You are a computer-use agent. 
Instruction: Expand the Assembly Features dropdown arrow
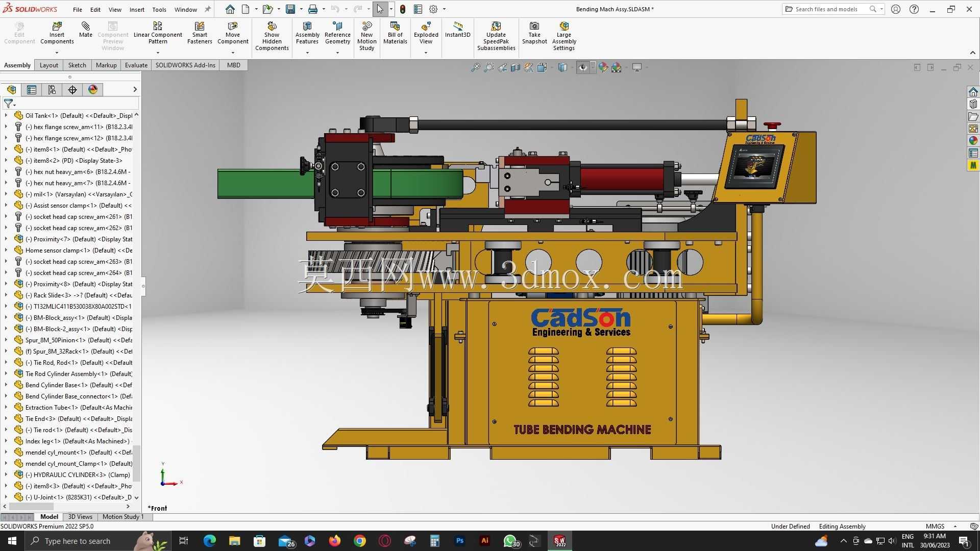click(307, 53)
